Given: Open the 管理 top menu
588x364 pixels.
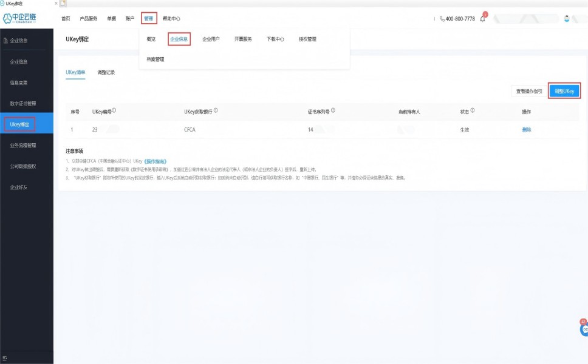Looking at the screenshot, I should 149,19.
